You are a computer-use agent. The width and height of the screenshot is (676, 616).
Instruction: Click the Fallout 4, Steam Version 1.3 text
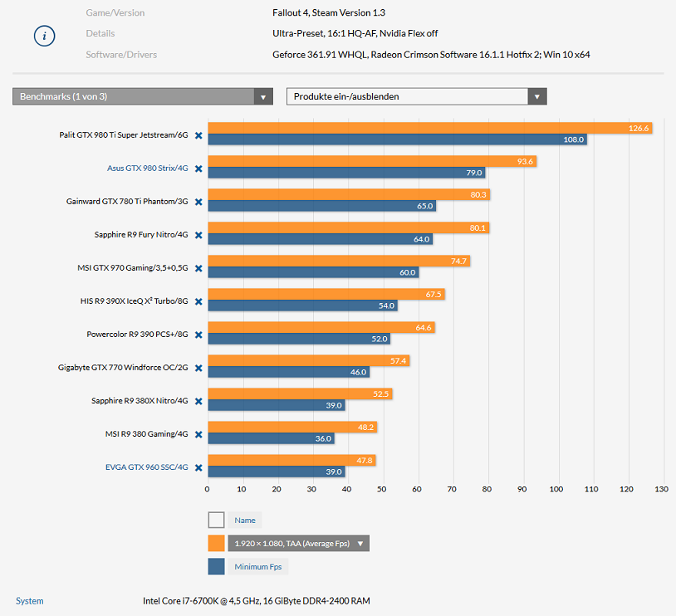pos(329,13)
